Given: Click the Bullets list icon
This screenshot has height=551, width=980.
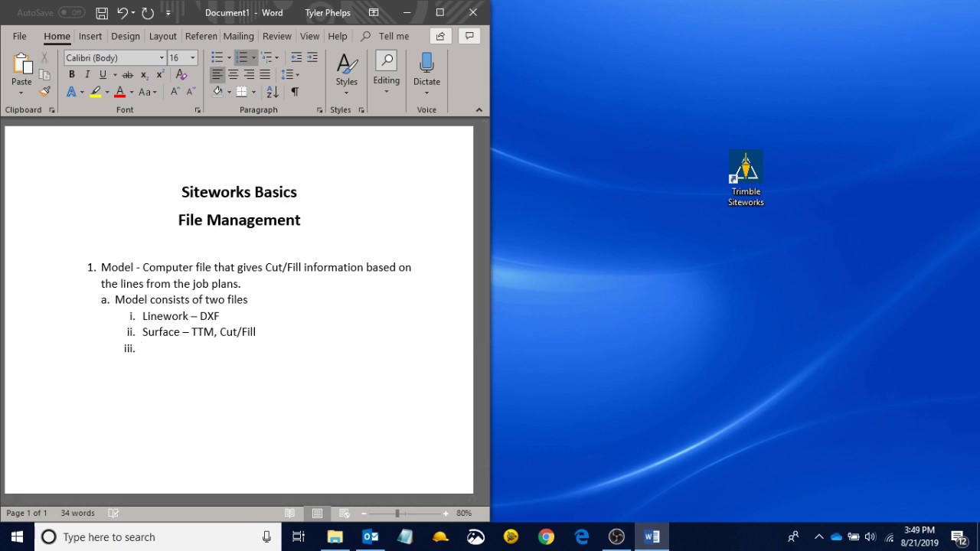Looking at the screenshot, I should tap(217, 58).
